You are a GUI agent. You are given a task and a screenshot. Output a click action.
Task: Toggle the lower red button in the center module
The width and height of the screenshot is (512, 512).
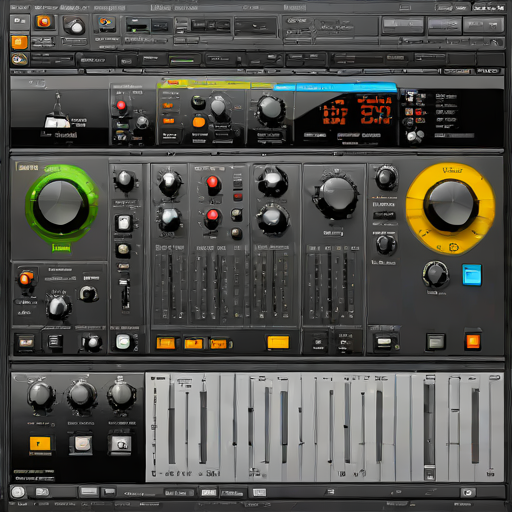coord(212,217)
